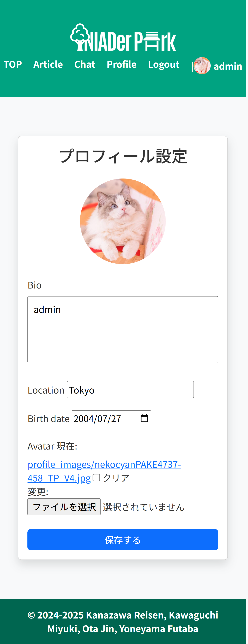Open the calendar picker in Birth date
The image size is (248, 644).
[x=144, y=418]
